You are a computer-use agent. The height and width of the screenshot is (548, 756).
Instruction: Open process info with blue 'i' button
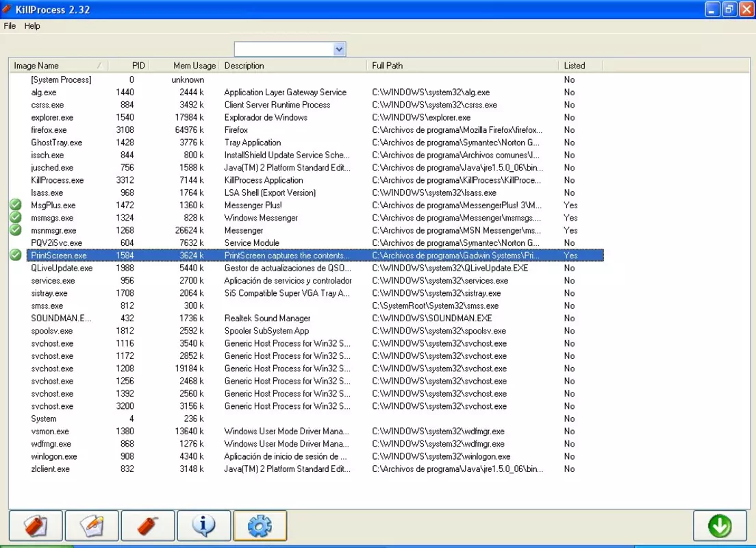pos(204,525)
